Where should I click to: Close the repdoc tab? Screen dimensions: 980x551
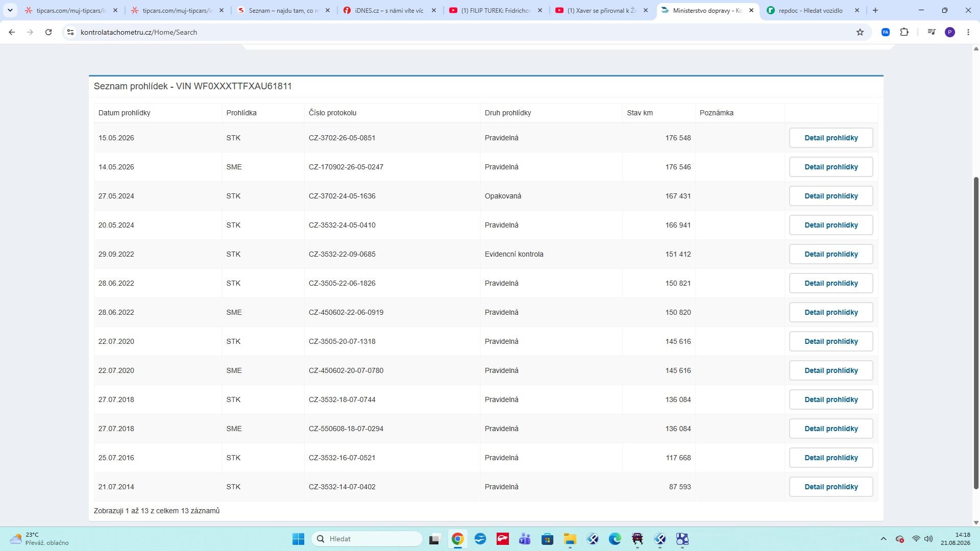tap(857, 10)
